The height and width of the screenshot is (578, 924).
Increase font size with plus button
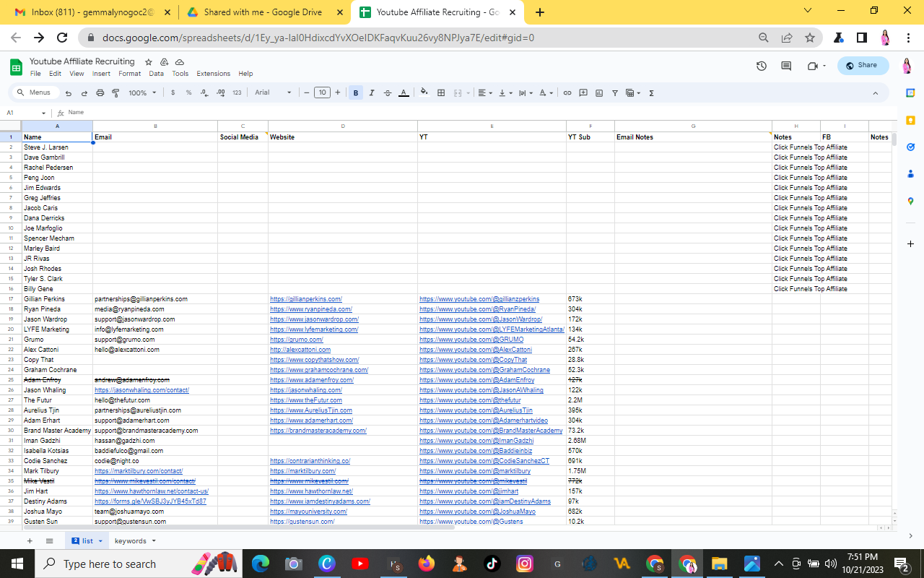pos(337,92)
